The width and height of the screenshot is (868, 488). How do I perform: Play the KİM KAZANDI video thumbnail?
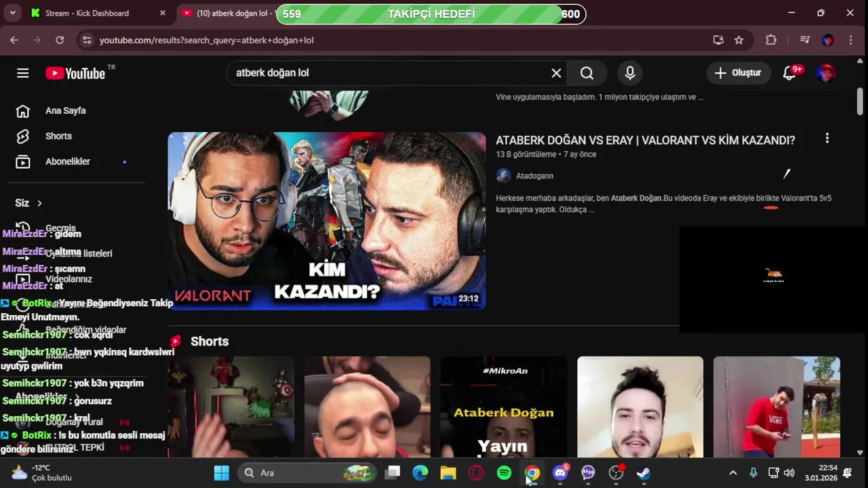(327, 221)
